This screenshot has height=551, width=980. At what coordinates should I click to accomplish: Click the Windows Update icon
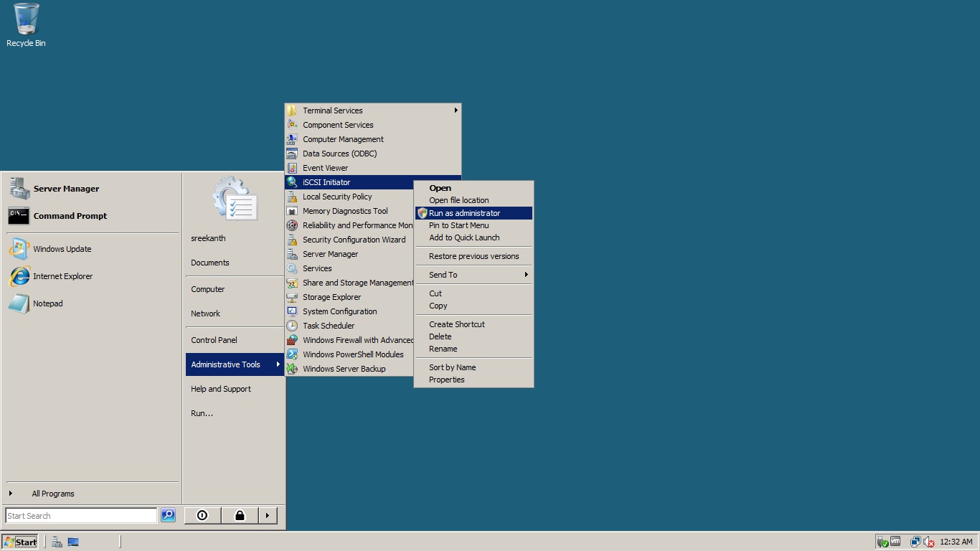(x=19, y=249)
